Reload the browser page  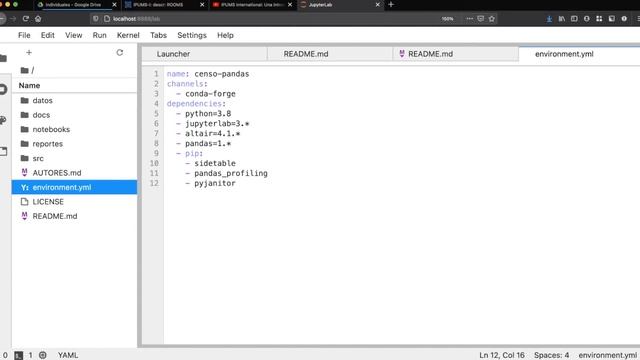click(25, 19)
